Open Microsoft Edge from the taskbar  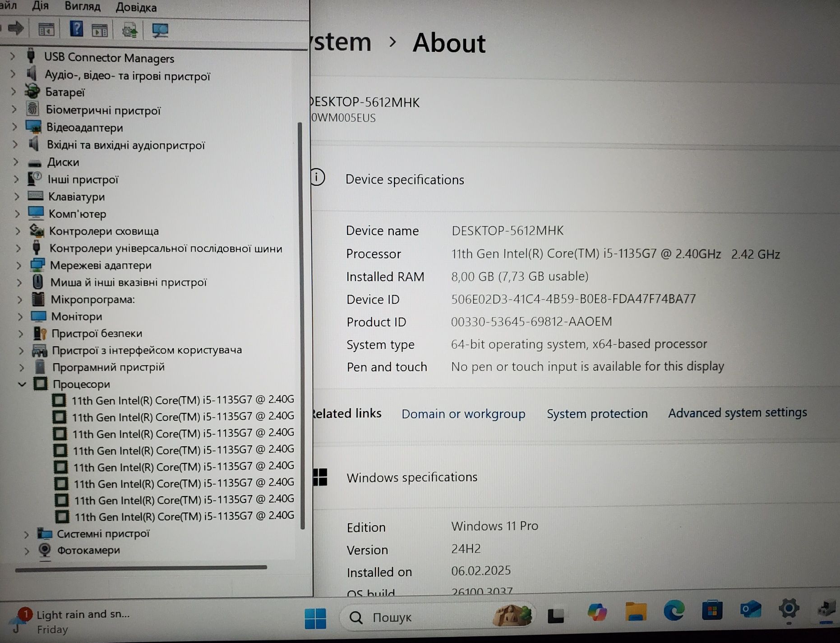point(674,611)
